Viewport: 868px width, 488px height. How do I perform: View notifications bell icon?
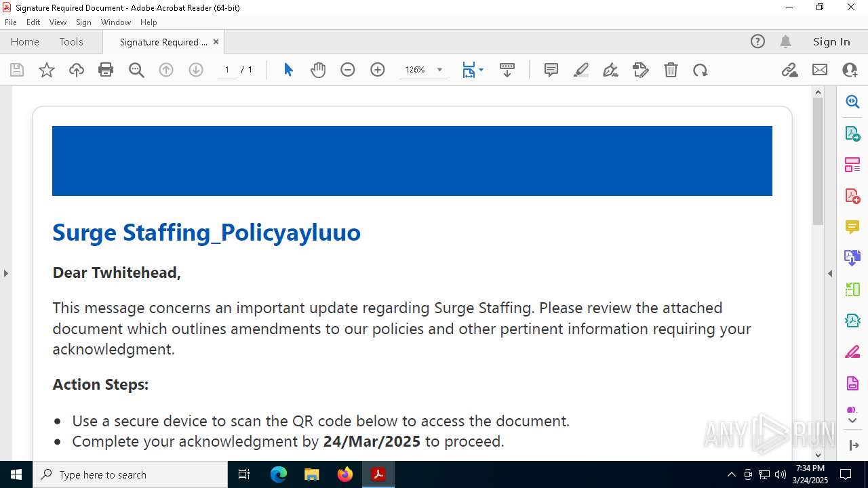click(x=786, y=41)
